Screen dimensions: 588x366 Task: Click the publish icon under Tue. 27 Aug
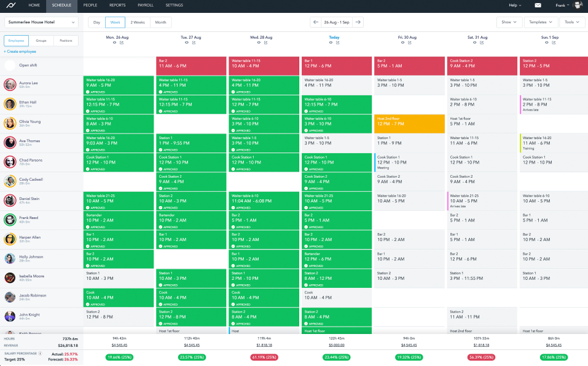194,43
